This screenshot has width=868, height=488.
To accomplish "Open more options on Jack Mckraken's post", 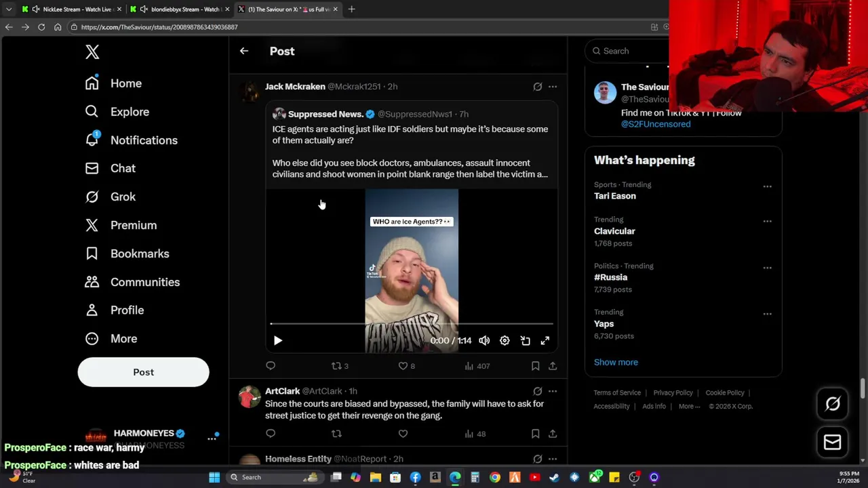I will pyautogui.click(x=553, y=87).
